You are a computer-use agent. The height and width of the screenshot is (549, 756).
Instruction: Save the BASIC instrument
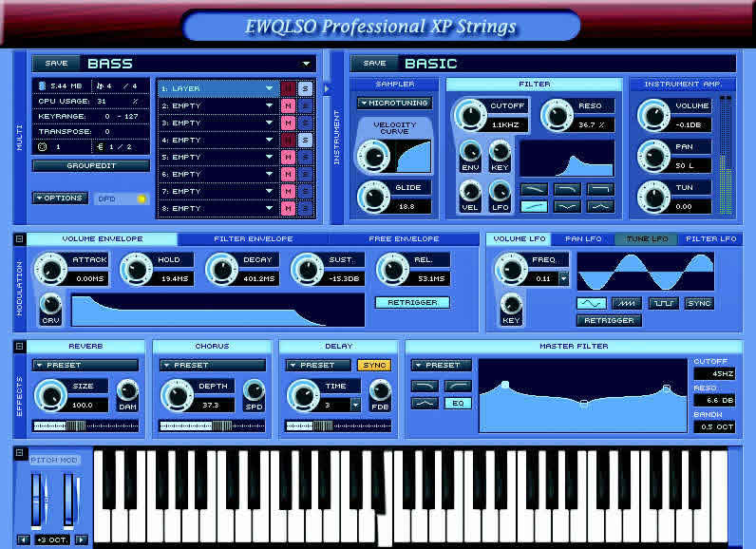(374, 63)
